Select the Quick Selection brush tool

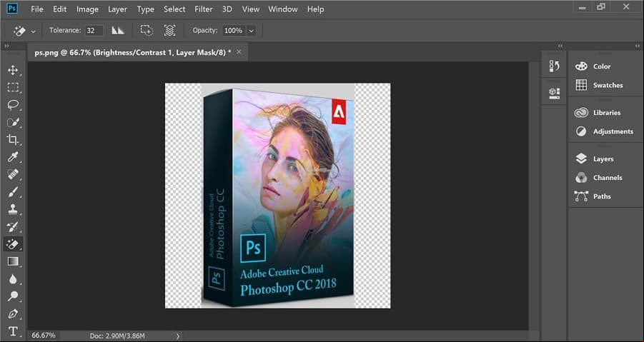pos(13,122)
